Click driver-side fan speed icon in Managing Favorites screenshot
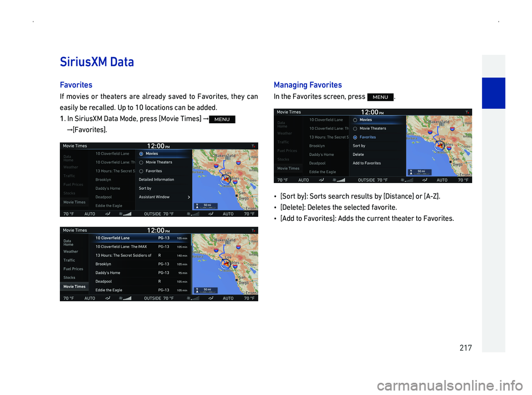The height and width of the screenshot is (395, 532). (339, 180)
